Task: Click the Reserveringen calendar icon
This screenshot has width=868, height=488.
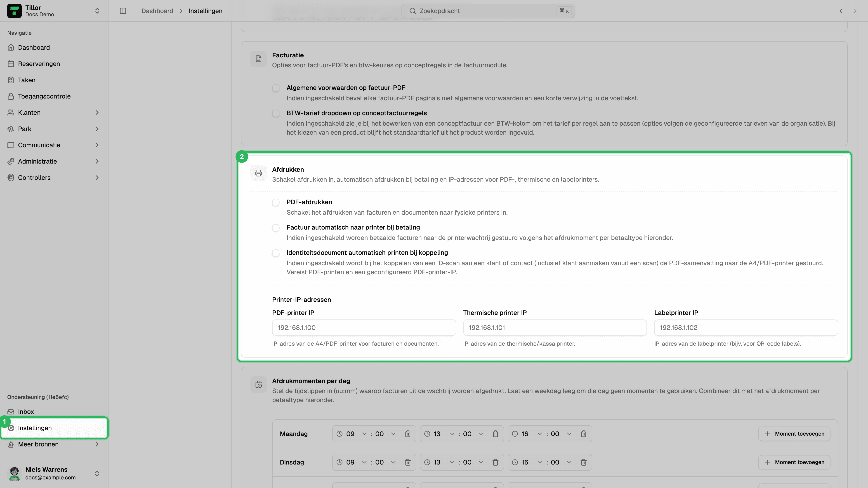Action: click(11, 64)
